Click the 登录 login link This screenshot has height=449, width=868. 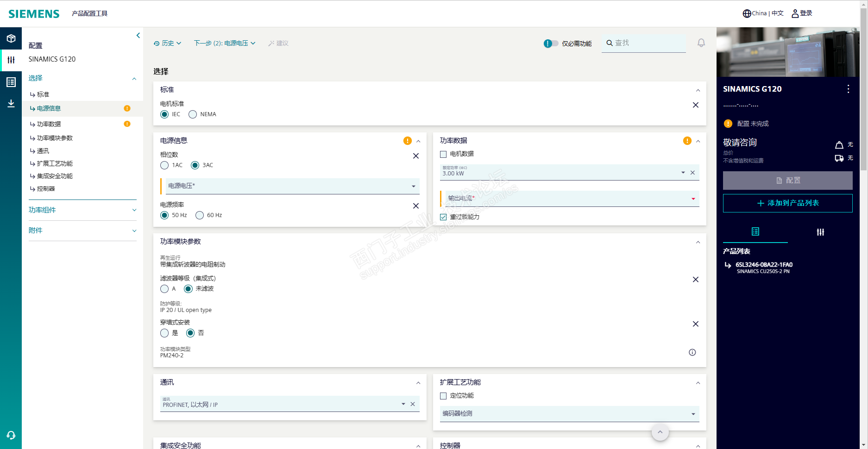click(802, 13)
